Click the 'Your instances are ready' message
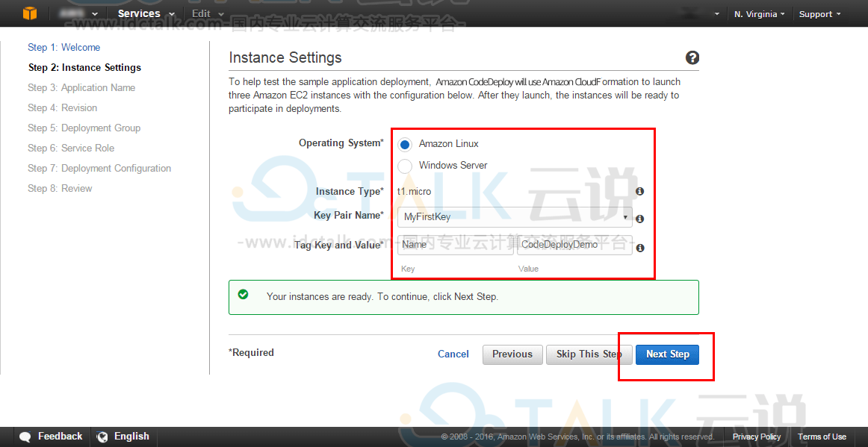868x447 pixels. coord(382,296)
